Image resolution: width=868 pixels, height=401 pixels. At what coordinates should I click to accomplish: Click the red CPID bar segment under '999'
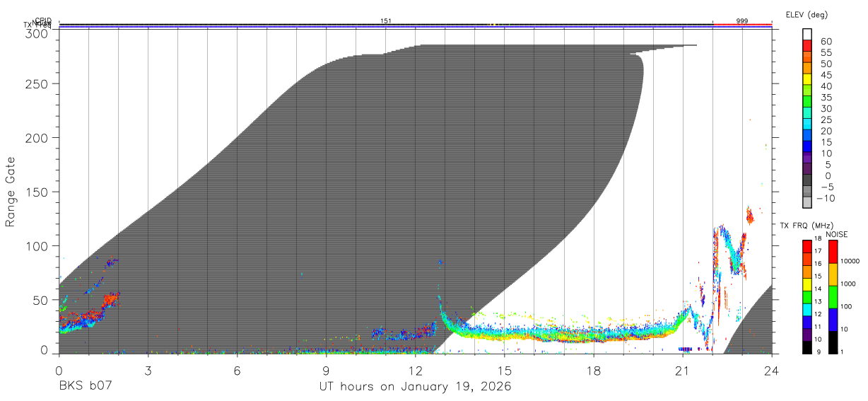pos(742,25)
